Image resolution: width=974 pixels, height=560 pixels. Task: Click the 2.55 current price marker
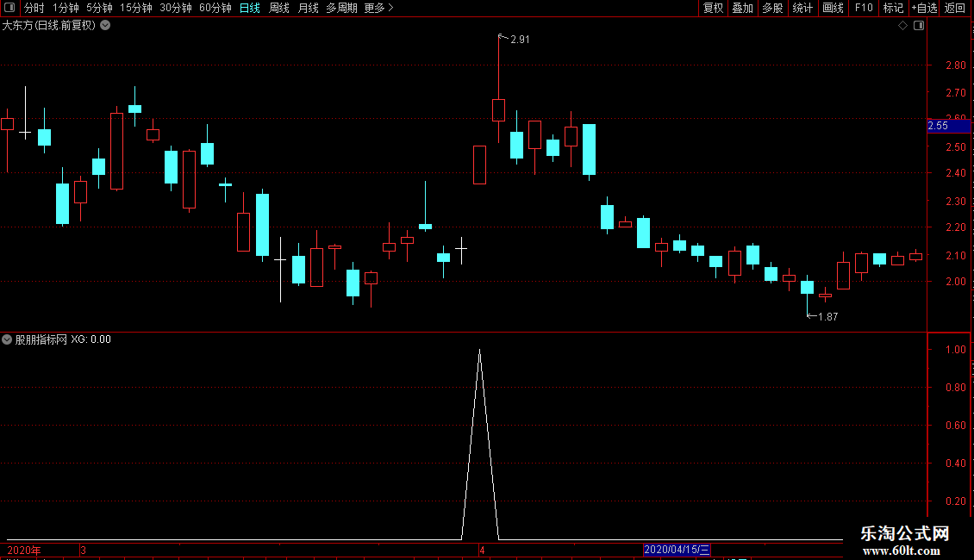pos(948,126)
